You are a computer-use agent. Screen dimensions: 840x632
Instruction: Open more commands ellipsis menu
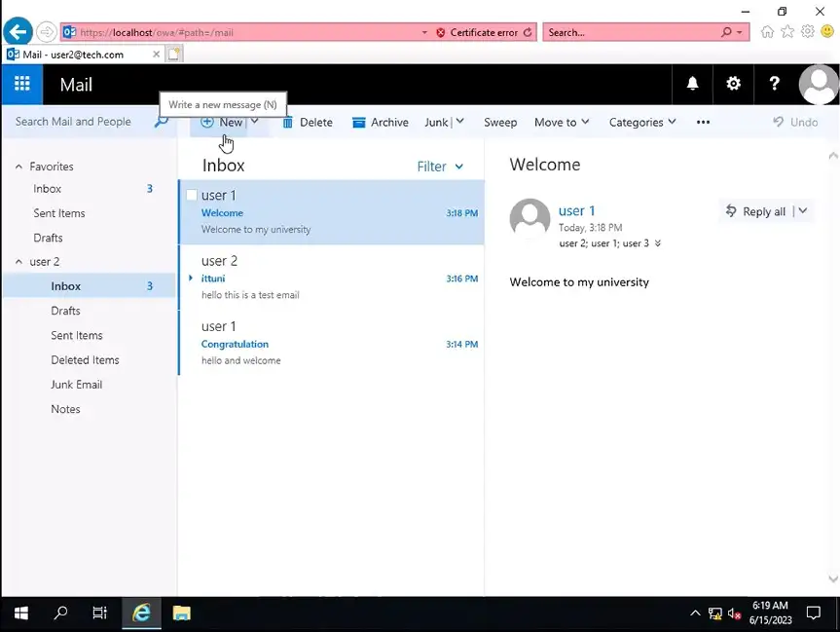coord(703,123)
